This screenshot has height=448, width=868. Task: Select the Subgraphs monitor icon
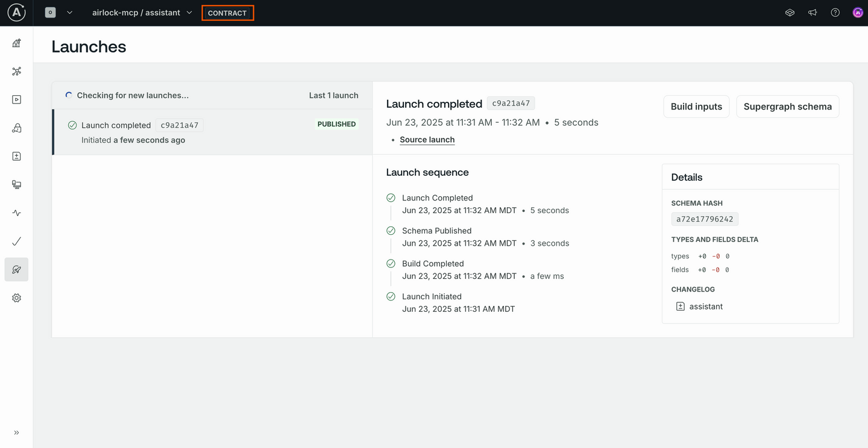[16, 184]
